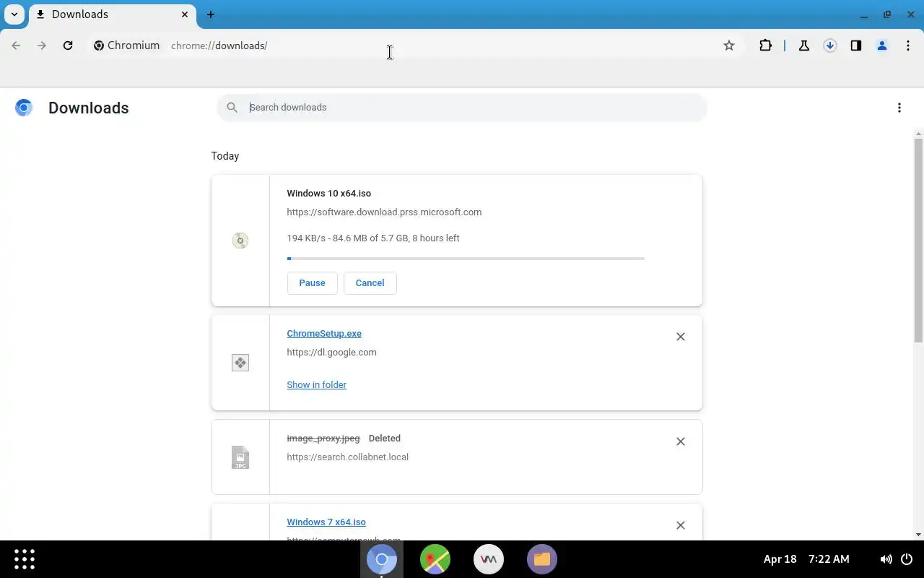Open the ChromeSetup.exe link
The image size is (924, 578).
[x=324, y=334]
